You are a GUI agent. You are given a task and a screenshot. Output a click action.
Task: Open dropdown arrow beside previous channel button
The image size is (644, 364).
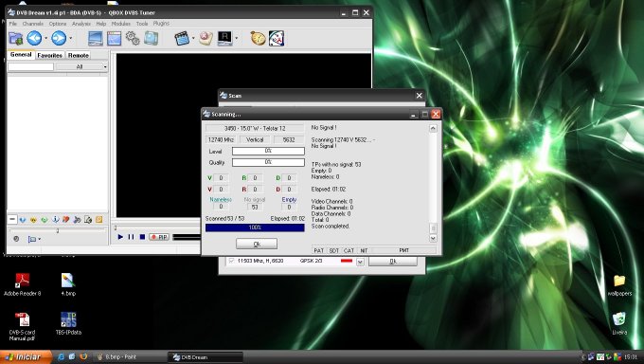46,39
